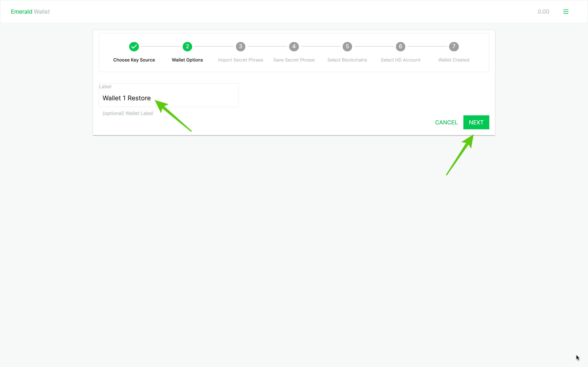This screenshot has height=367, width=588.
Task: Click the green checkmark step icon
Action: click(134, 46)
